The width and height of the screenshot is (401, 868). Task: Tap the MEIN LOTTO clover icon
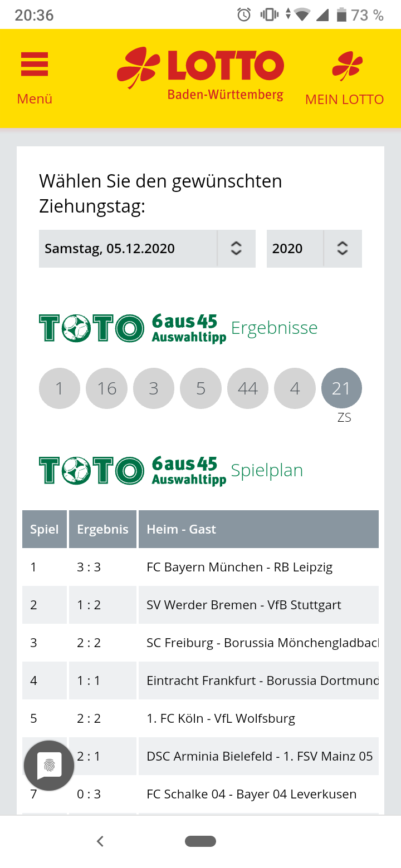(347, 66)
